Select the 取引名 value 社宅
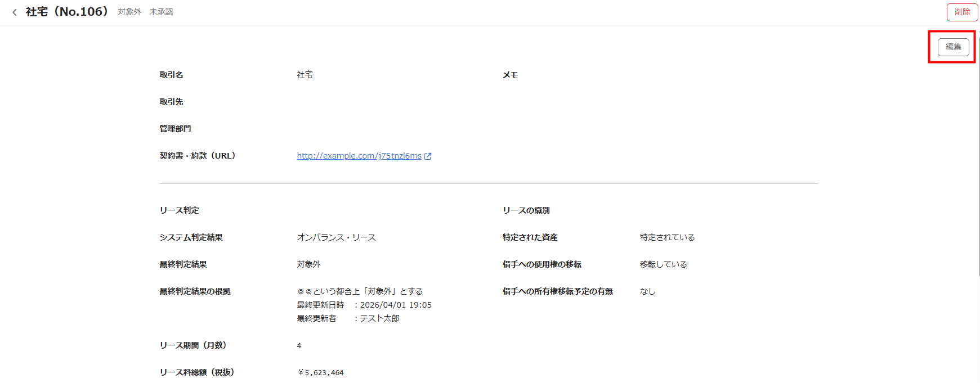 (305, 75)
